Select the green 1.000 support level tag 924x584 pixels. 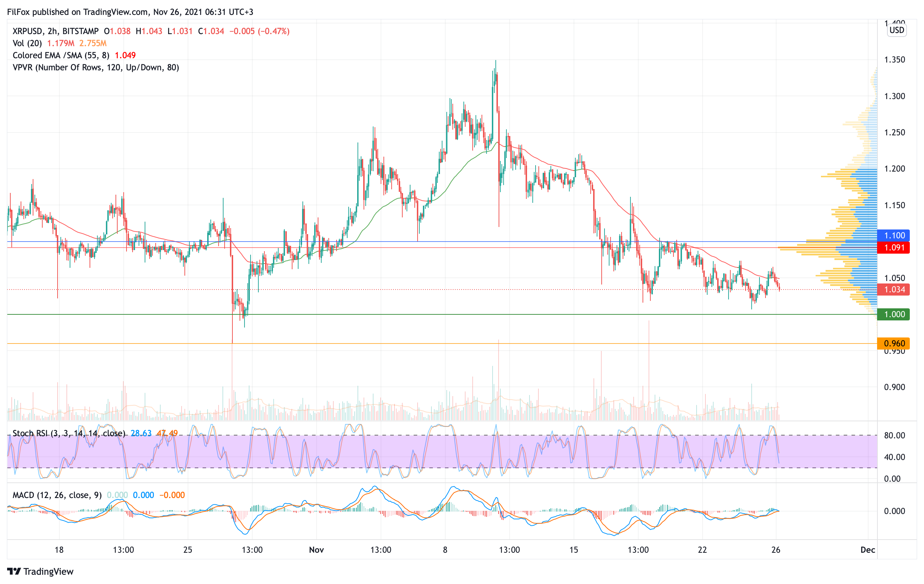click(894, 314)
